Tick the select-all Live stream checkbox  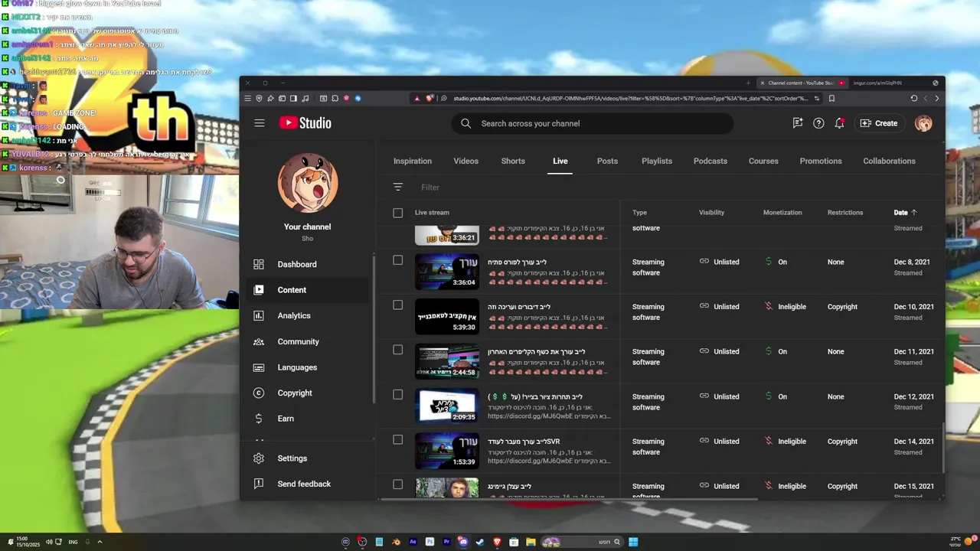[x=397, y=213]
